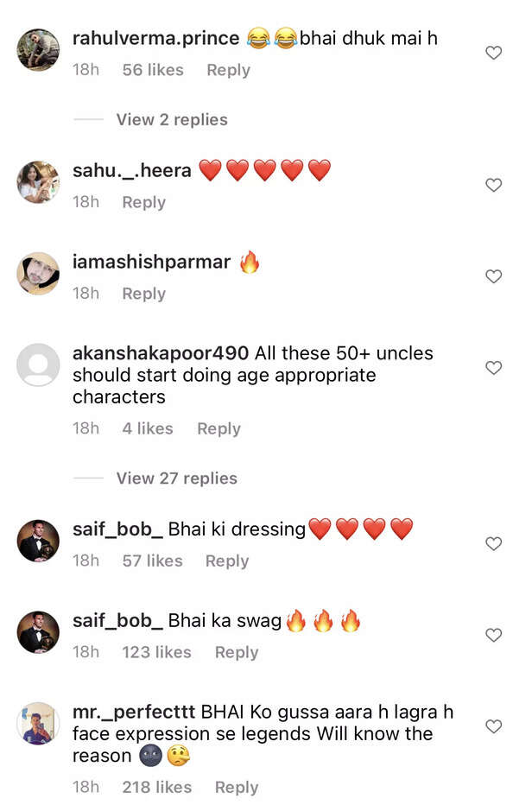Reply to sahu._.heera's comment
Screen dimensions: 532x811
coord(143,203)
